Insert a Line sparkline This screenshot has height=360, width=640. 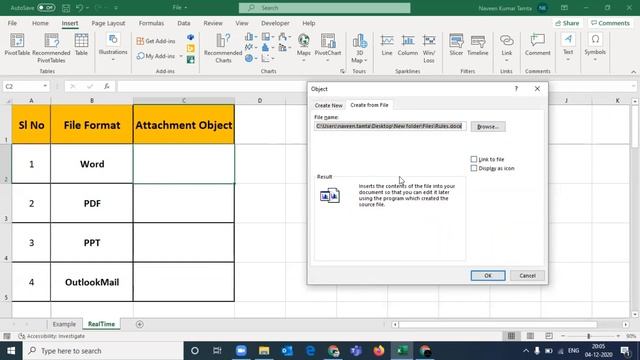pos(387,45)
